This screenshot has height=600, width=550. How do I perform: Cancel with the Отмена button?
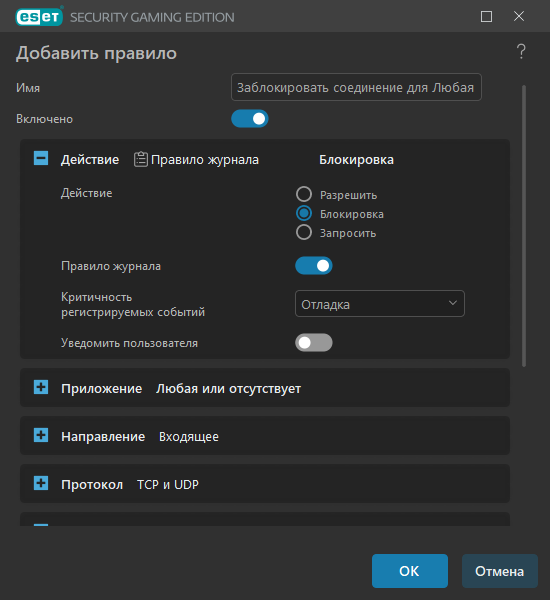click(x=499, y=571)
